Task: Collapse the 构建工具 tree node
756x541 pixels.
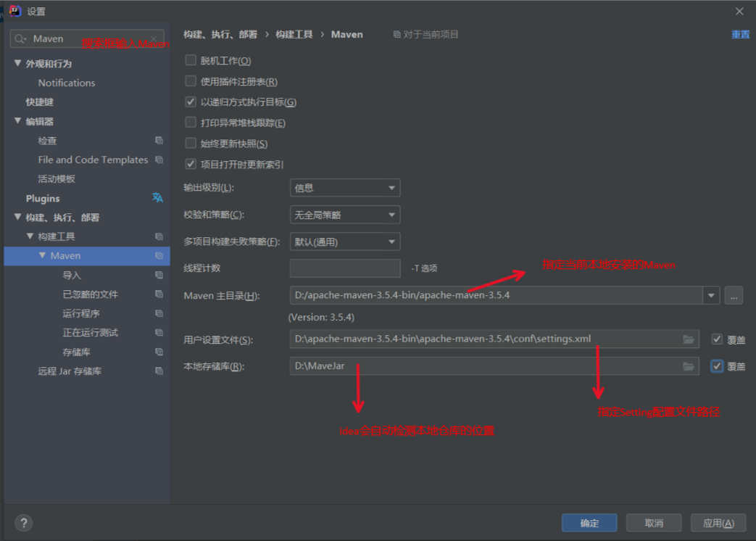Action: tap(30, 236)
